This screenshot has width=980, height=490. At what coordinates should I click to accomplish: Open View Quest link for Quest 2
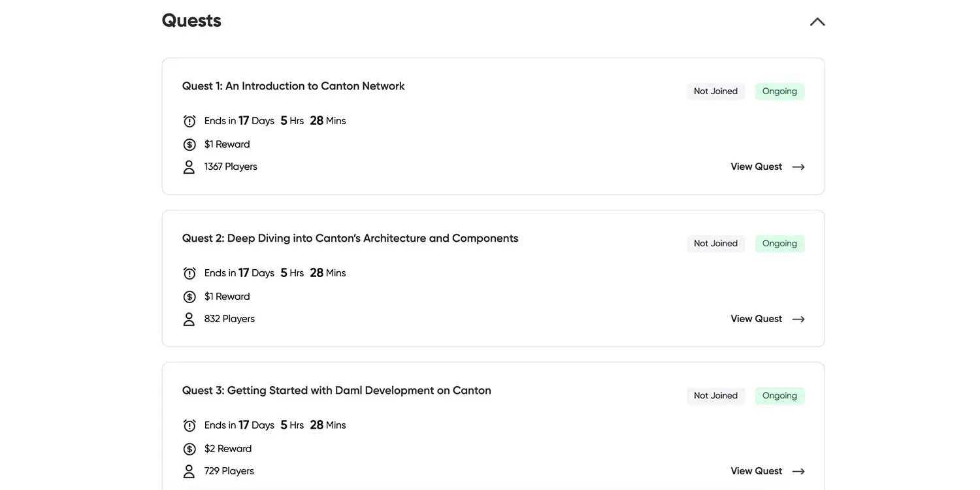(767, 319)
